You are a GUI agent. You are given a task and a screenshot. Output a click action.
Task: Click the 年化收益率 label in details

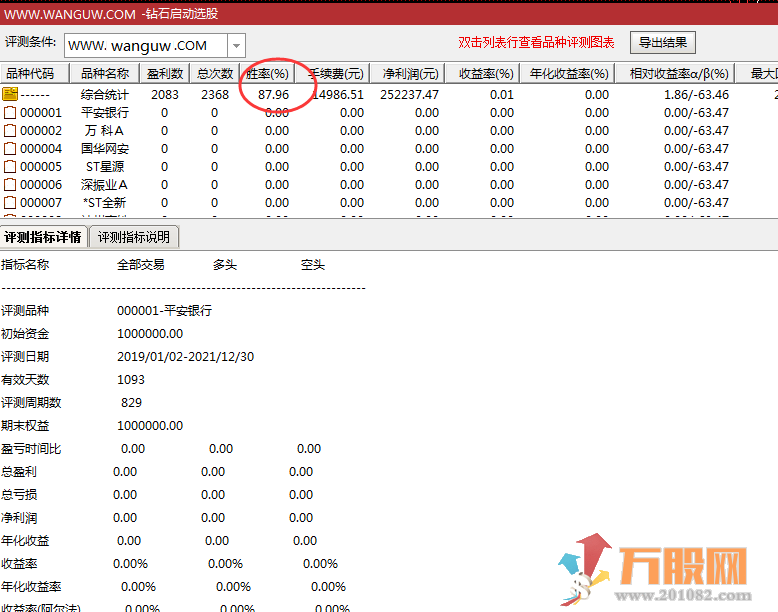point(31,587)
